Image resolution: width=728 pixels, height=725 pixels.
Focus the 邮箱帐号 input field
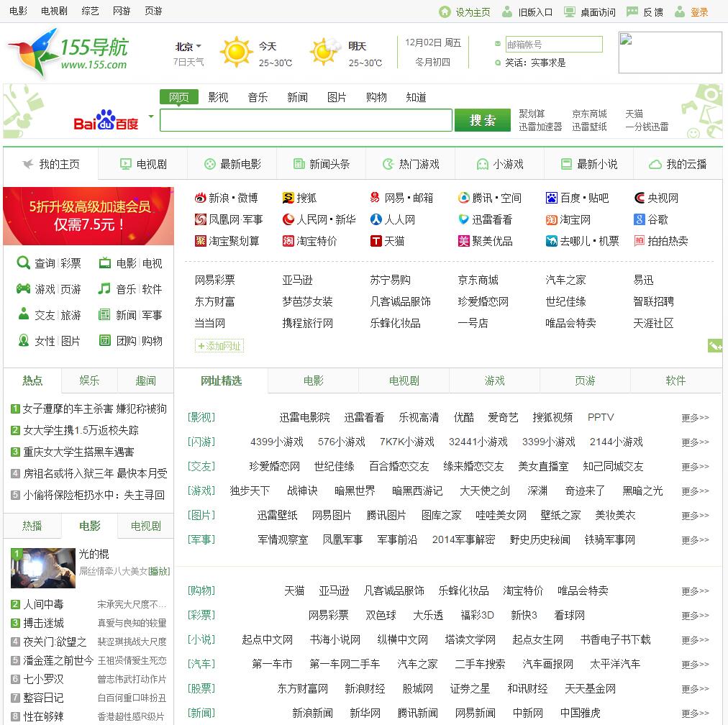tap(554, 44)
